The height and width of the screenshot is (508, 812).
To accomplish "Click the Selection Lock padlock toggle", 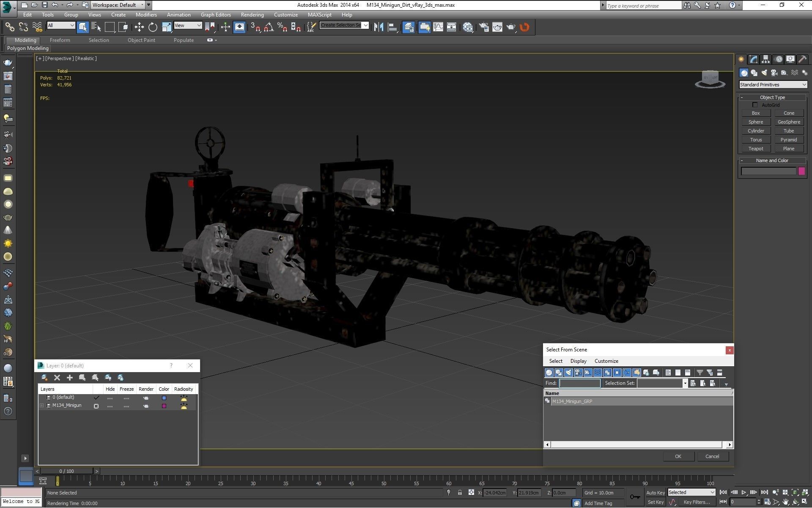I will (460, 493).
